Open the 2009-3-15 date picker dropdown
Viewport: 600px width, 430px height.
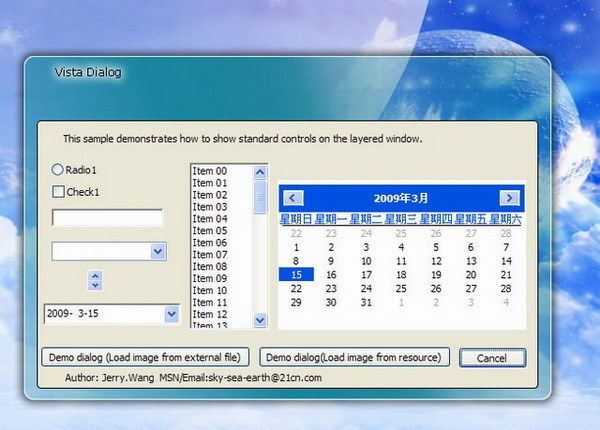click(x=171, y=314)
